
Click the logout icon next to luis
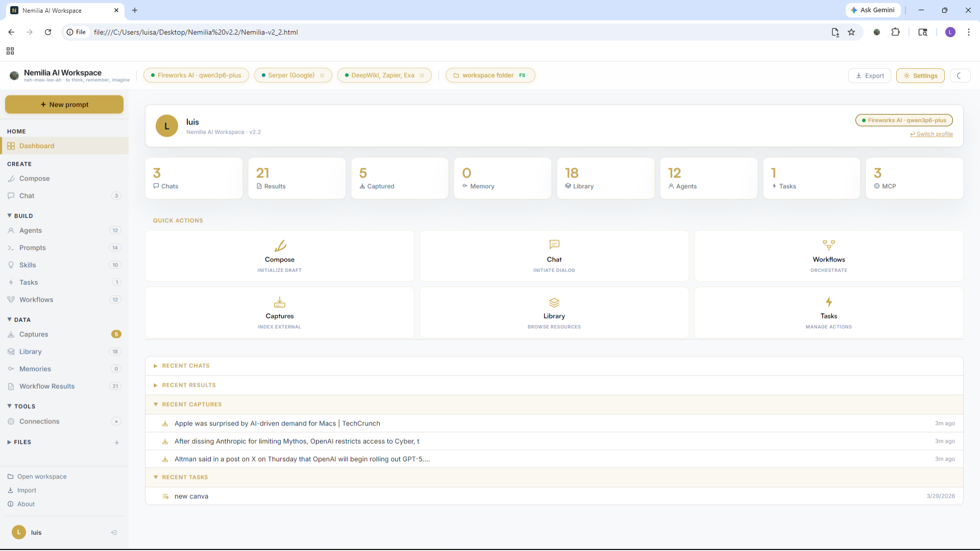[x=114, y=533]
